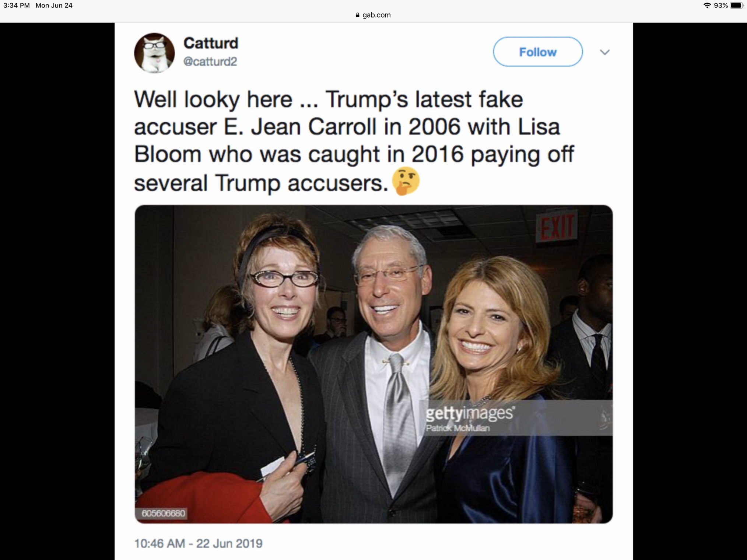
Task: Click the Catturd cat profile avatar
Action: coord(154,53)
